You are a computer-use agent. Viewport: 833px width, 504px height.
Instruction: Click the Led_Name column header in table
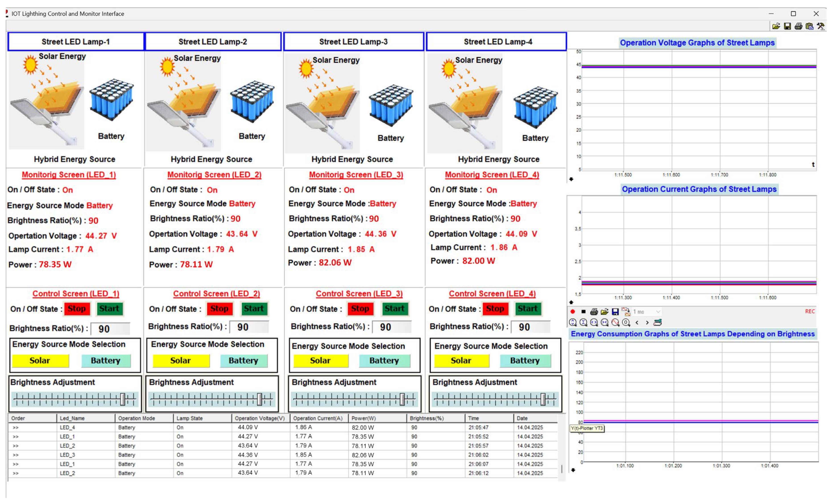72,418
